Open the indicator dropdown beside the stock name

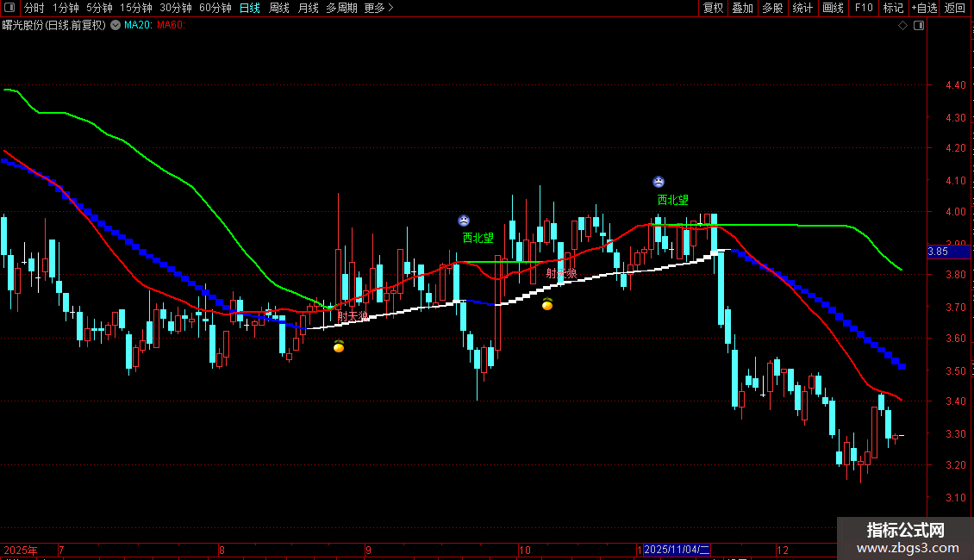point(116,26)
